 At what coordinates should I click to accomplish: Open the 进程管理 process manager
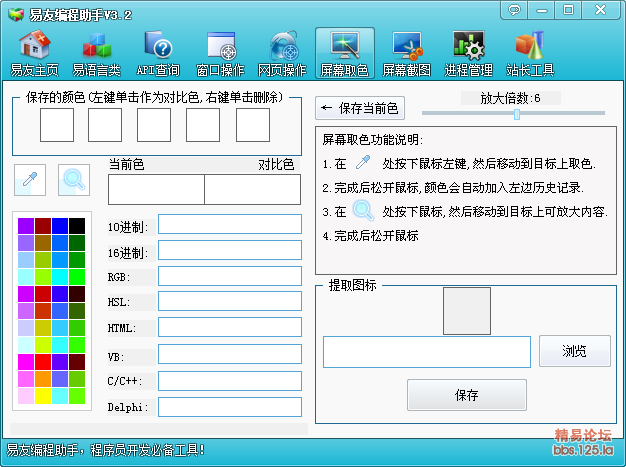468,53
